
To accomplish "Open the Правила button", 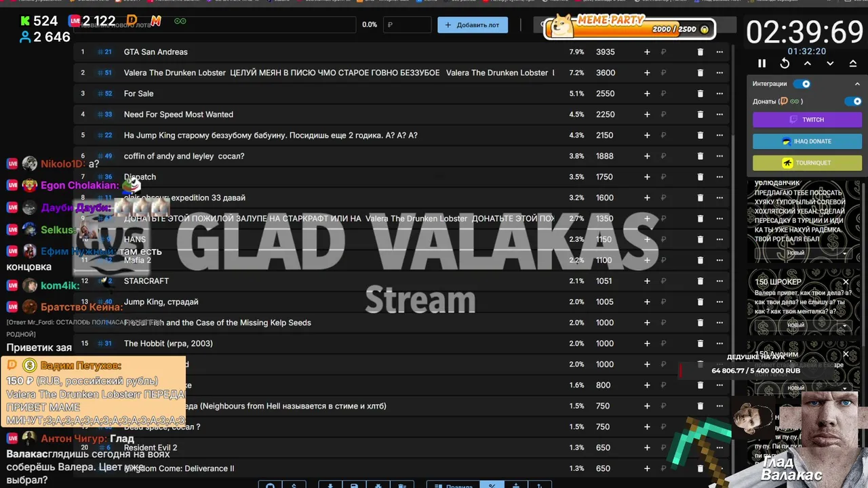I will point(452,485).
